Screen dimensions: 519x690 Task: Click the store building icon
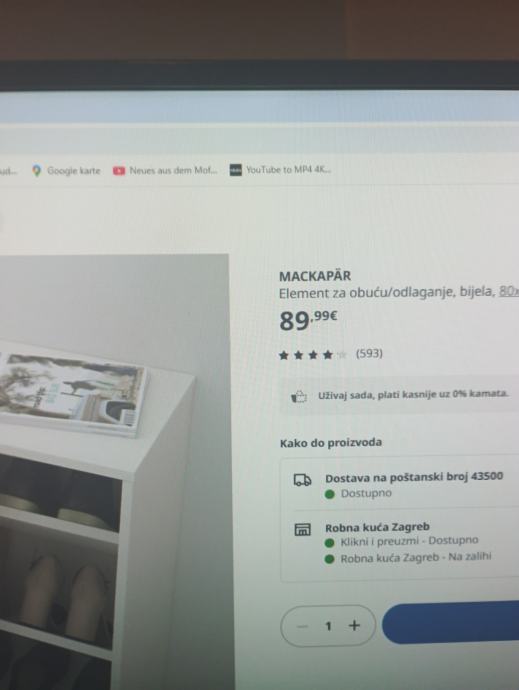(302, 529)
